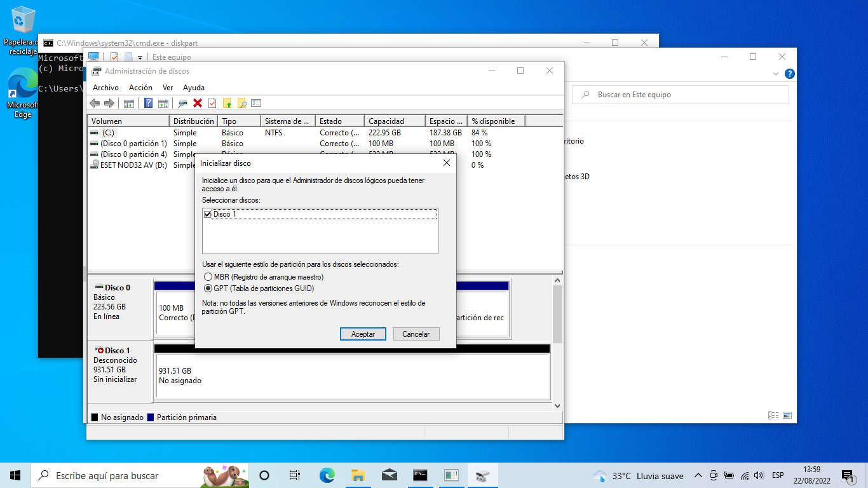Click the folder with green arrow toolbar icon
The width and height of the screenshot is (868, 488).
tap(227, 103)
